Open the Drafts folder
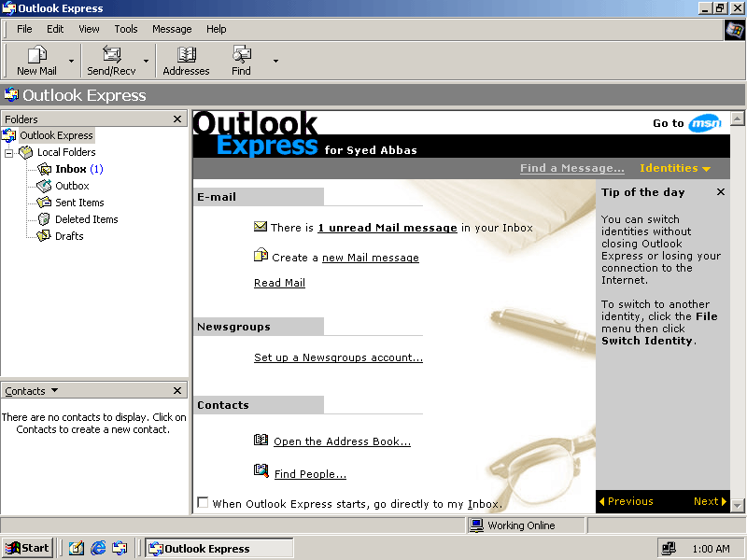 [69, 236]
